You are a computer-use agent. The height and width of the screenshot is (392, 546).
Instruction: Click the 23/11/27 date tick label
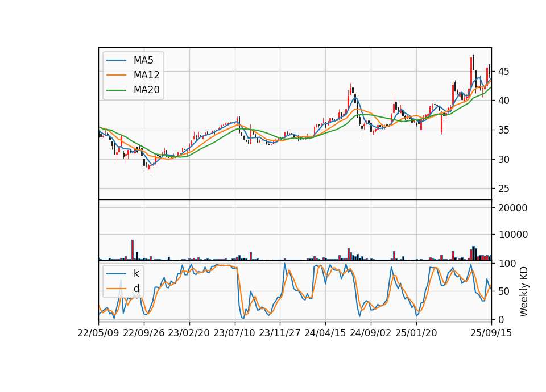280,333
